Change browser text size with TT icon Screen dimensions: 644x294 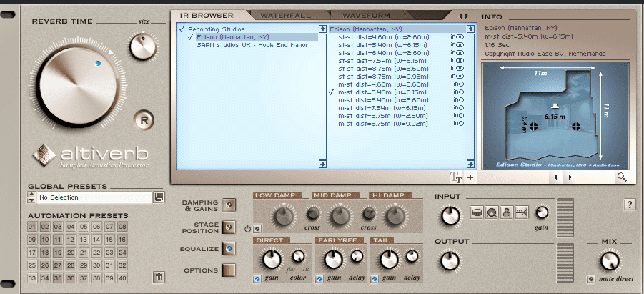[456, 177]
